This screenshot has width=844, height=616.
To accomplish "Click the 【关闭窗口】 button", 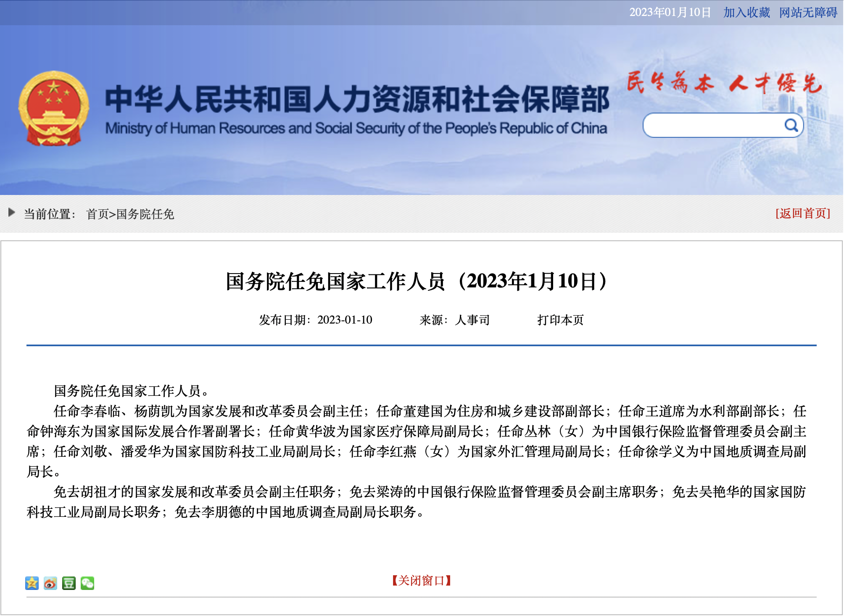I will click(422, 580).
